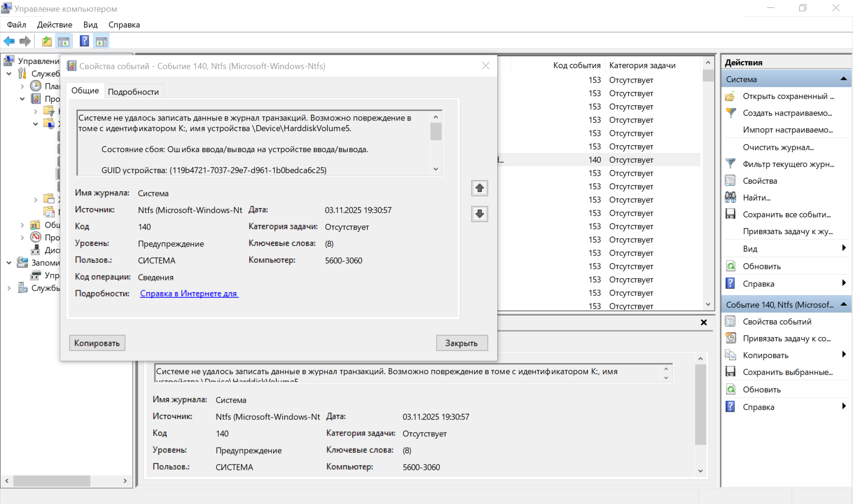This screenshot has width=853, height=504.
Task: Click the Performance monitor tree icon
Action: click(36, 237)
